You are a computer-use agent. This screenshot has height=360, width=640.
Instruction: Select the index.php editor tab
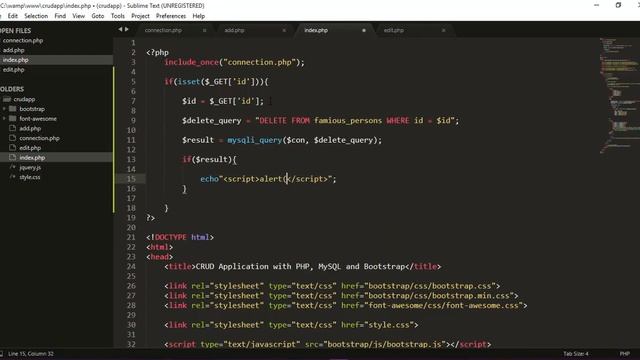316,30
